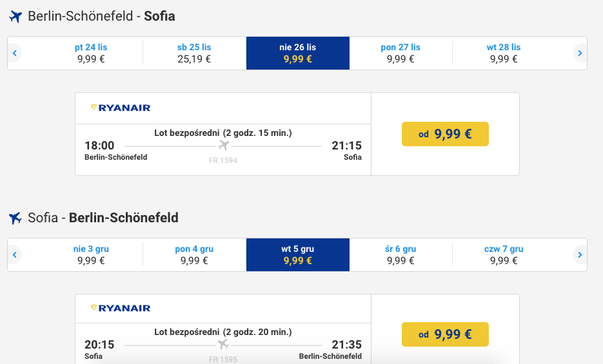Viewport: 603px width, 364px height.
Task: Click the Ryanair logo on the outbound flight card
Action: pyautogui.click(x=121, y=108)
